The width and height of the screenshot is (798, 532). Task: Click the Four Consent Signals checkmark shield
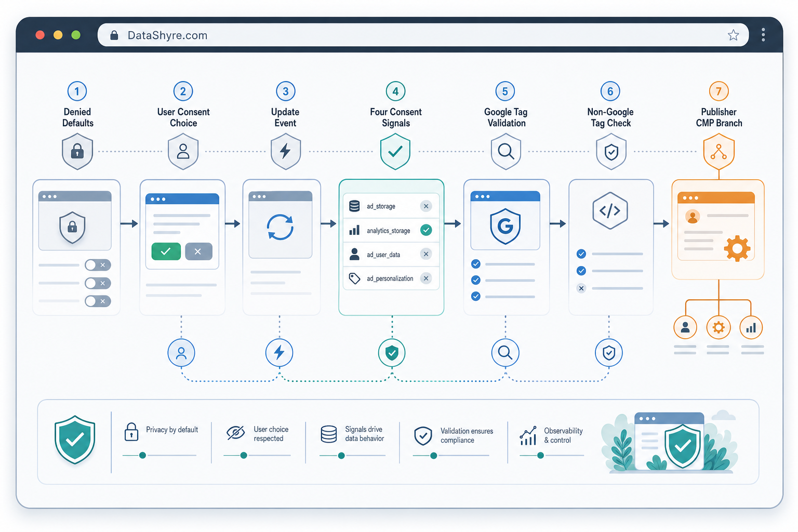(395, 151)
